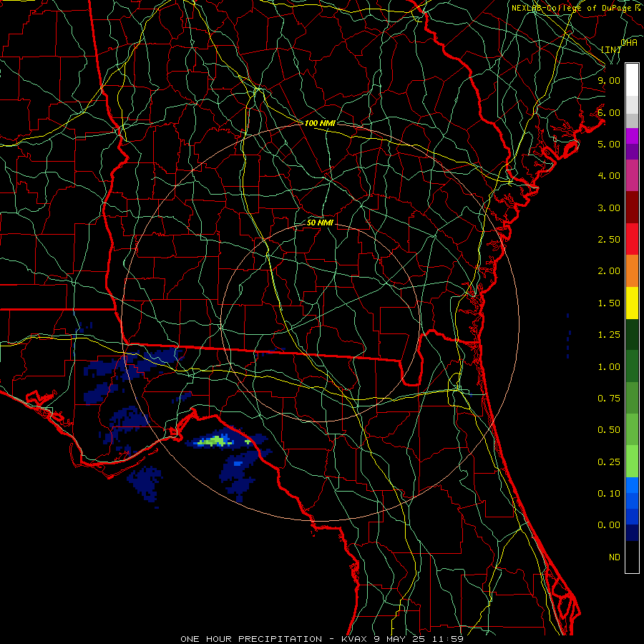Click the white swatch at top of legend

point(632,80)
